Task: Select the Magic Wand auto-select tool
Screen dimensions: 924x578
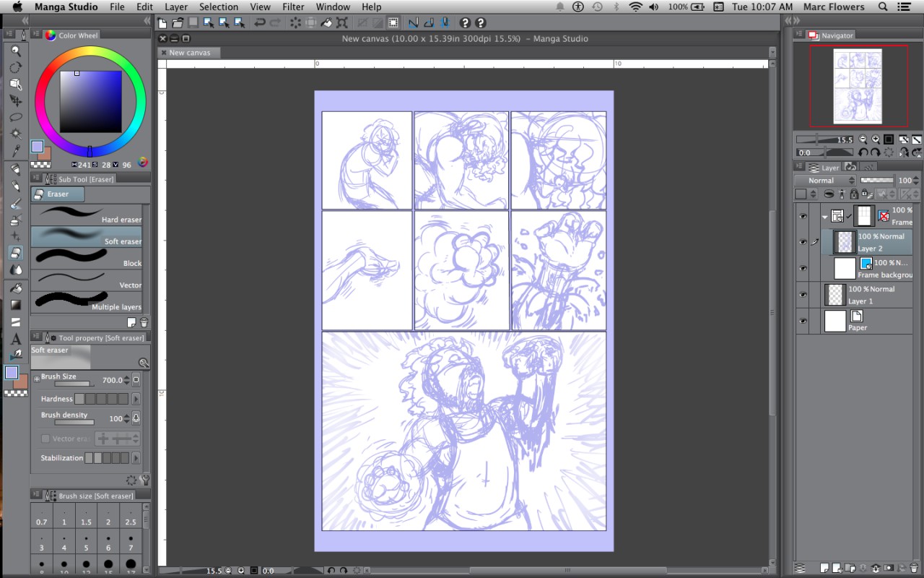Action: pos(15,134)
